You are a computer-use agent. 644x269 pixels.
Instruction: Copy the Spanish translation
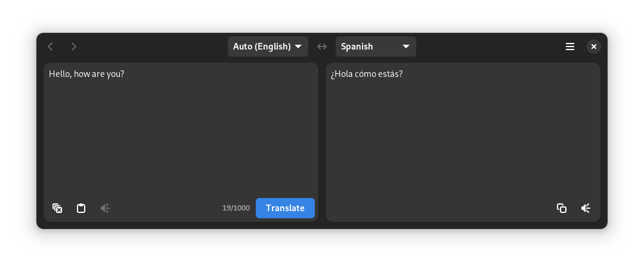click(x=562, y=208)
